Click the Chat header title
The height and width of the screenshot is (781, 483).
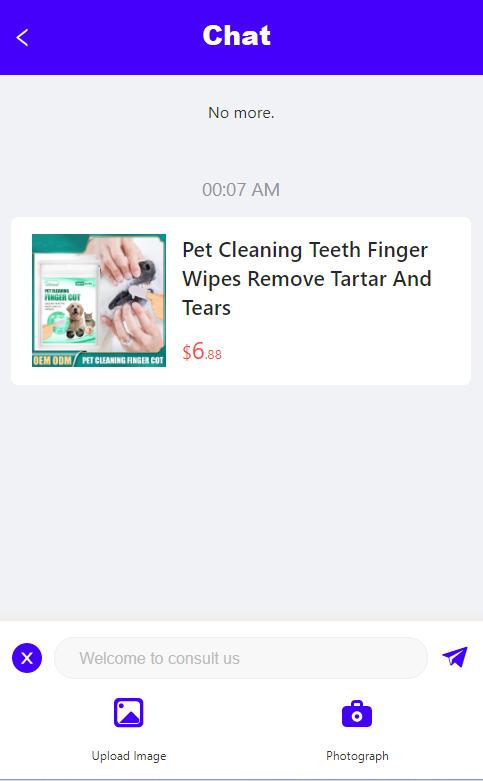point(237,36)
